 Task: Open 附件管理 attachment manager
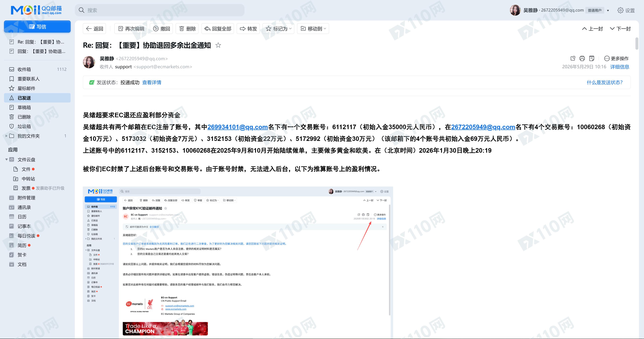coord(26,198)
